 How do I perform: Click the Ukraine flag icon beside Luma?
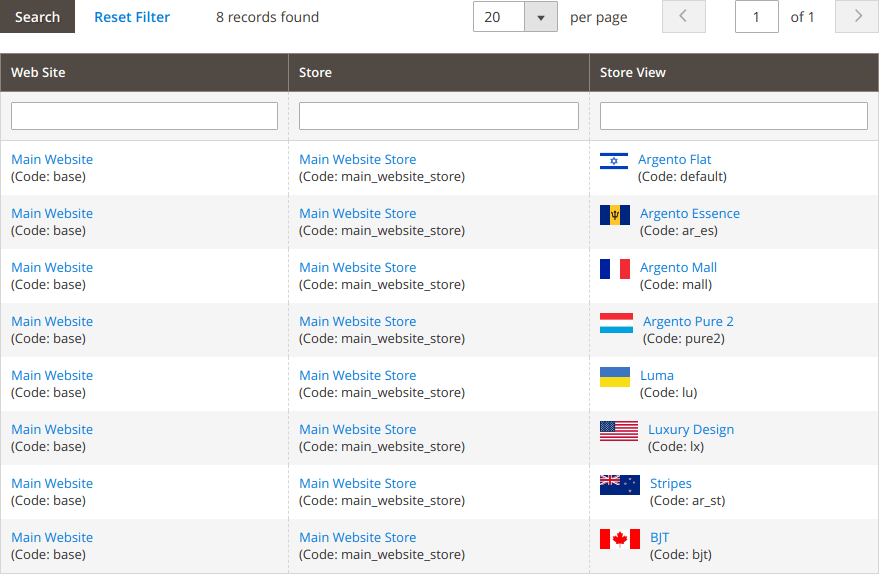(615, 377)
